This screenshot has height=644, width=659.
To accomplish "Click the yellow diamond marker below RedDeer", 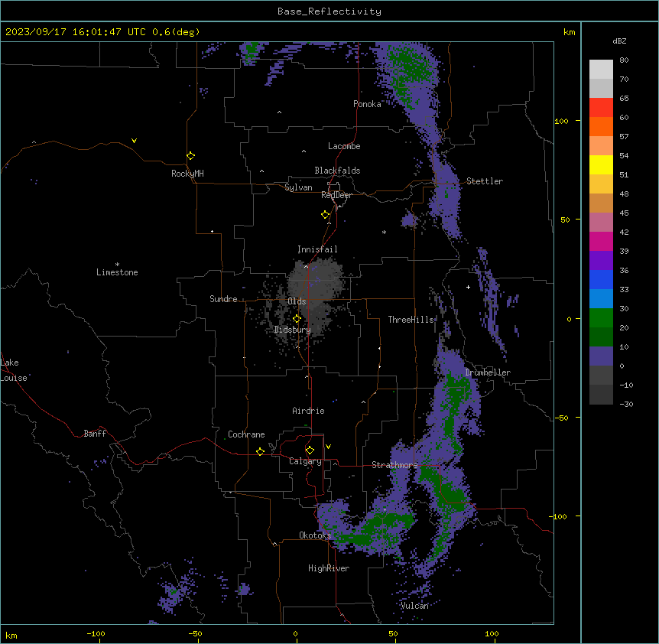I will click(x=326, y=215).
